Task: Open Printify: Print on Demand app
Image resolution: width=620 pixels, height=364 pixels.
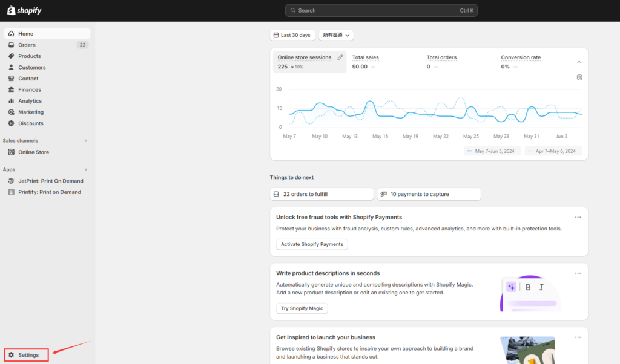Action: pyautogui.click(x=47, y=192)
